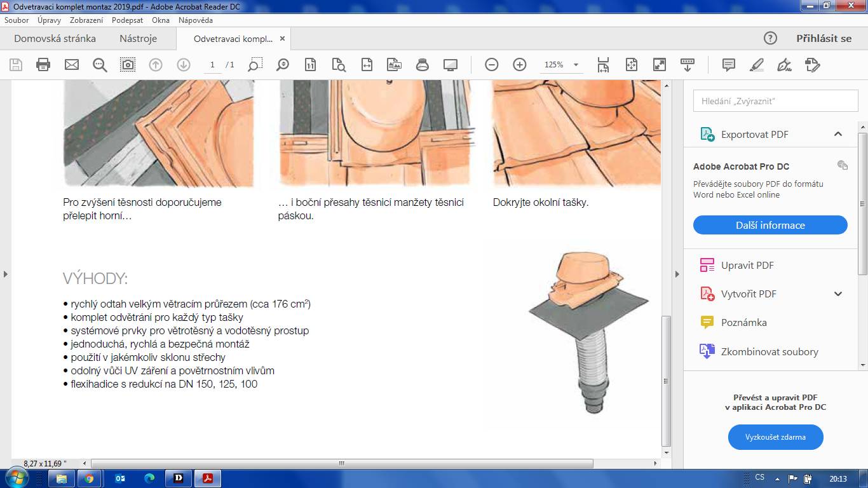
Task: Zoom in with plus button
Action: tap(519, 65)
